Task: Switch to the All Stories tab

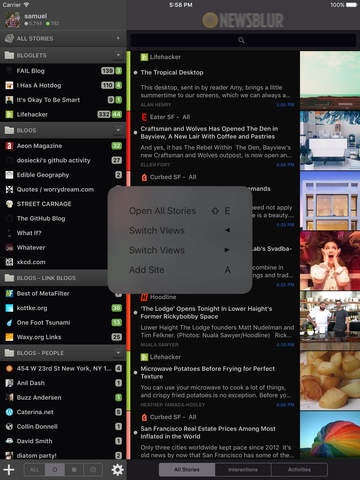Action: pos(187,469)
